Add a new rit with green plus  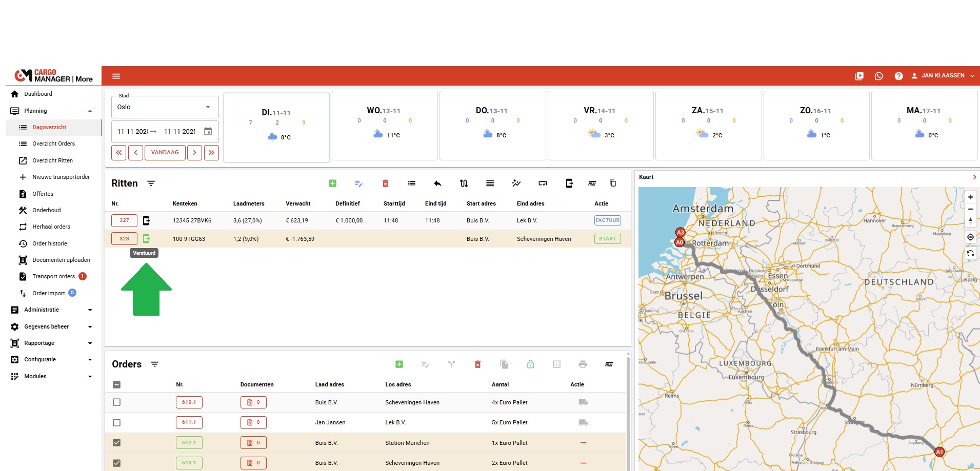tap(332, 183)
